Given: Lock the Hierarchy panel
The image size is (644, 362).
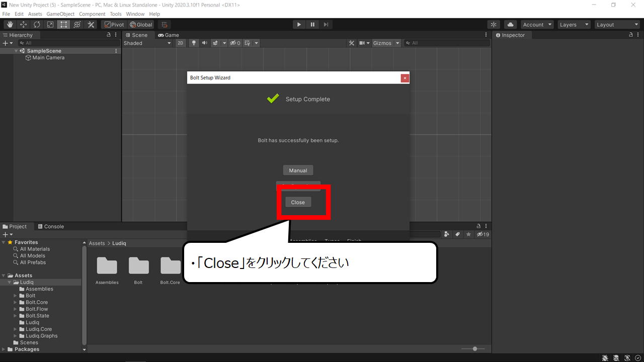Looking at the screenshot, I should [x=109, y=35].
